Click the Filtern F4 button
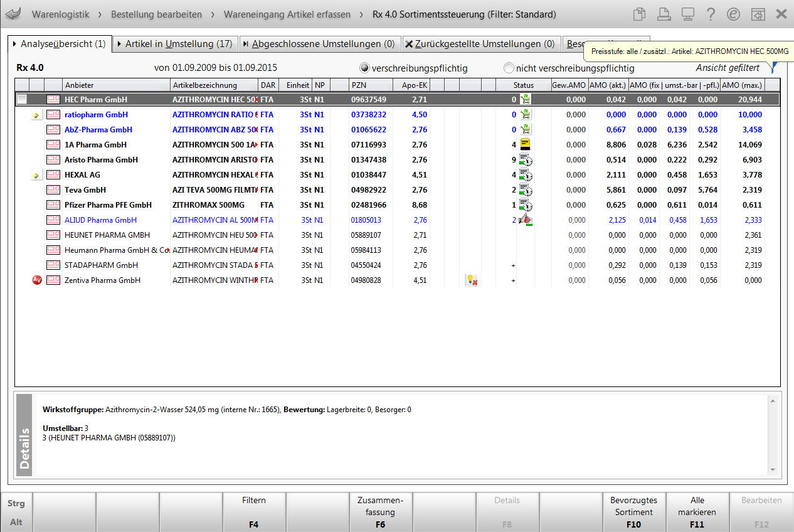The width and height of the screenshot is (794, 532). (254, 512)
